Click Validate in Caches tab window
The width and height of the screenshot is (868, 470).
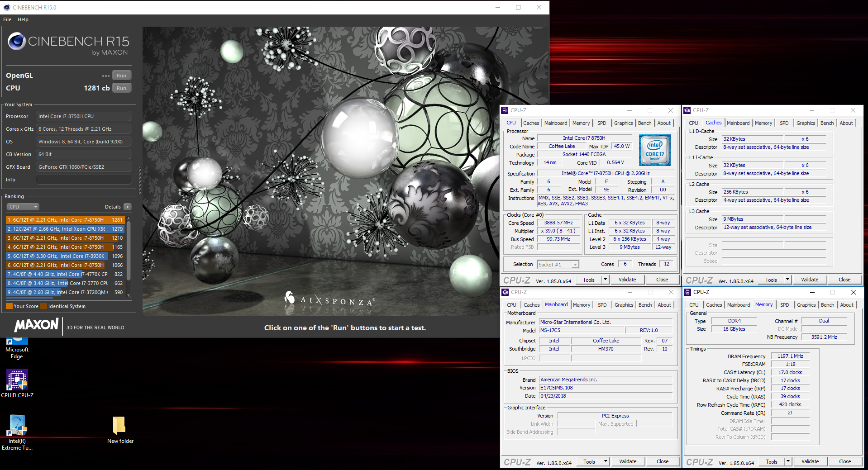point(810,280)
